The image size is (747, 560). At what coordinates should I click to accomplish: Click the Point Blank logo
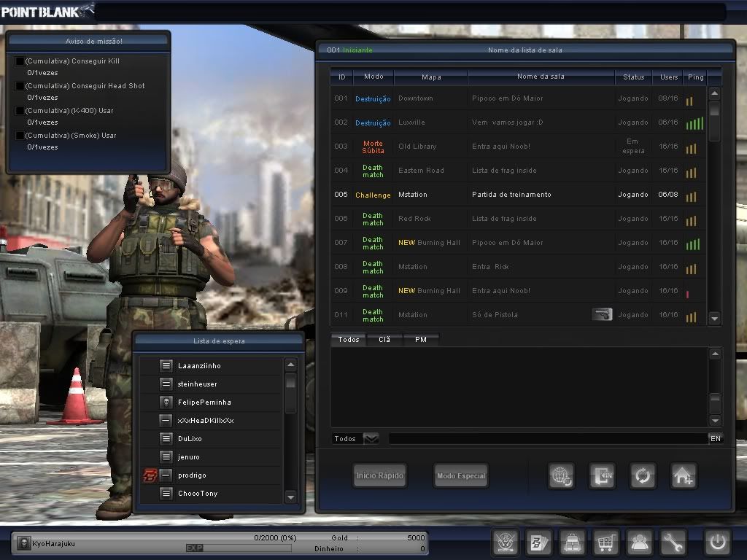pyautogui.click(x=47, y=11)
